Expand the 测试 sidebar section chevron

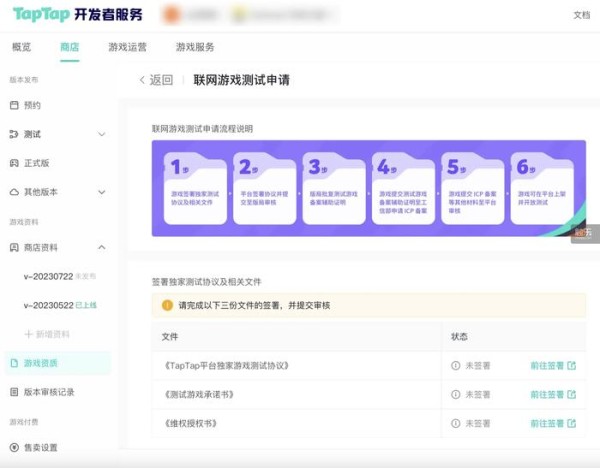pyautogui.click(x=102, y=134)
